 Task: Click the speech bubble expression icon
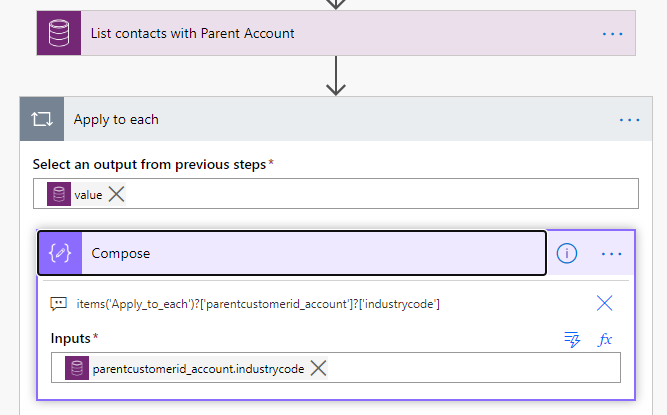[58, 303]
